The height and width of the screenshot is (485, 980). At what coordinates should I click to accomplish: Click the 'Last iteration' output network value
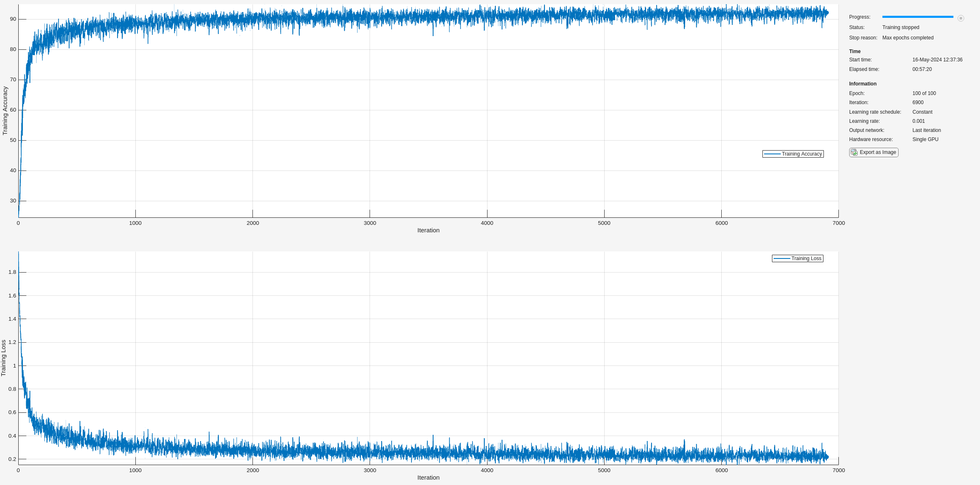click(926, 130)
